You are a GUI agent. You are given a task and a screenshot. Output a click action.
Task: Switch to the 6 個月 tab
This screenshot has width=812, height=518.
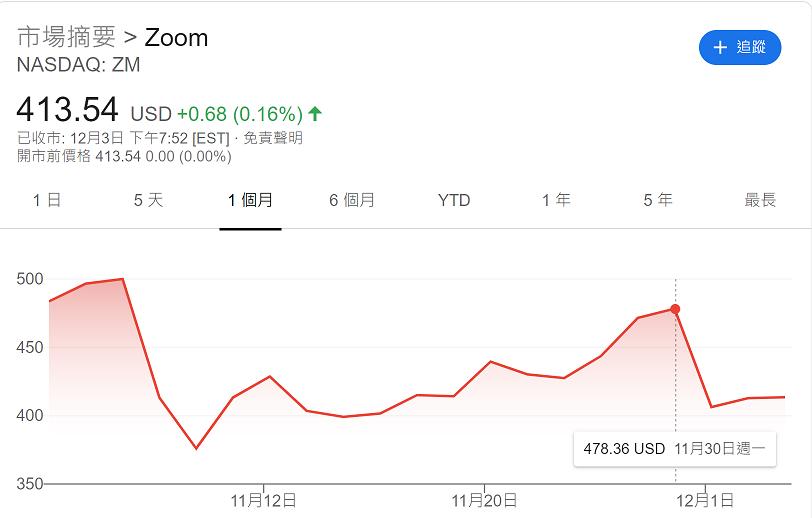[x=352, y=200]
